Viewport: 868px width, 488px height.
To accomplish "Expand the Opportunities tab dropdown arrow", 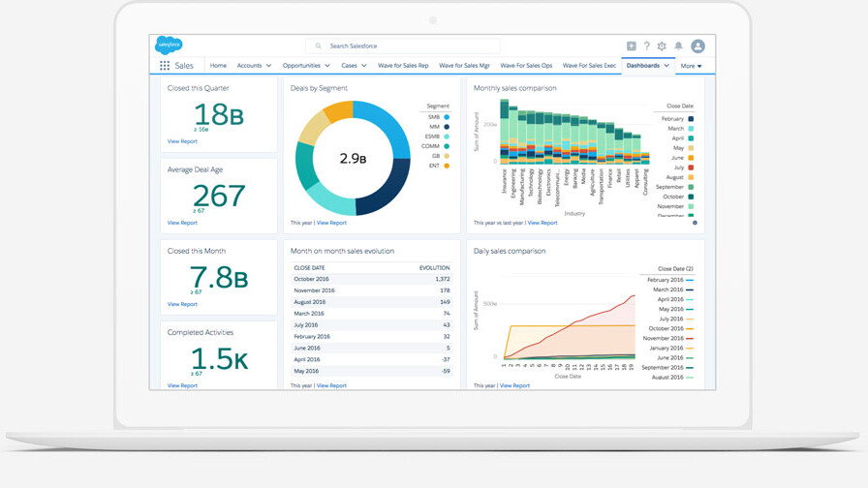I will [327, 66].
